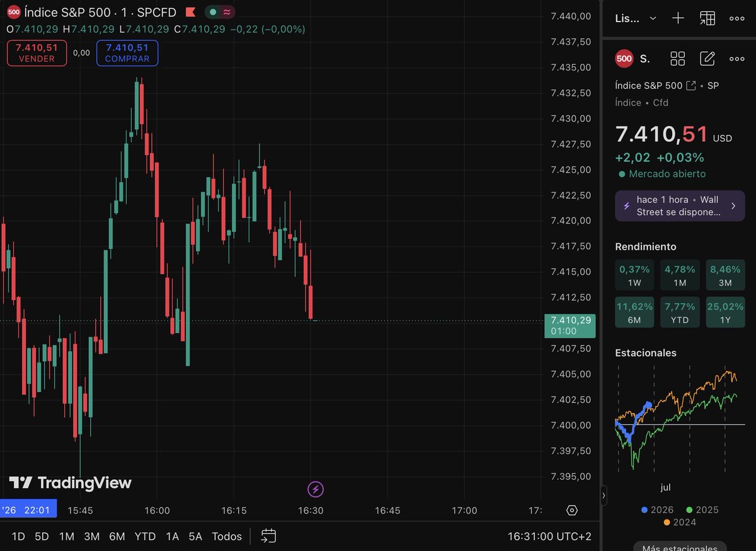The width and height of the screenshot is (756, 551).
Task: Select the 1W performance tile 0,37%
Action: (x=634, y=275)
